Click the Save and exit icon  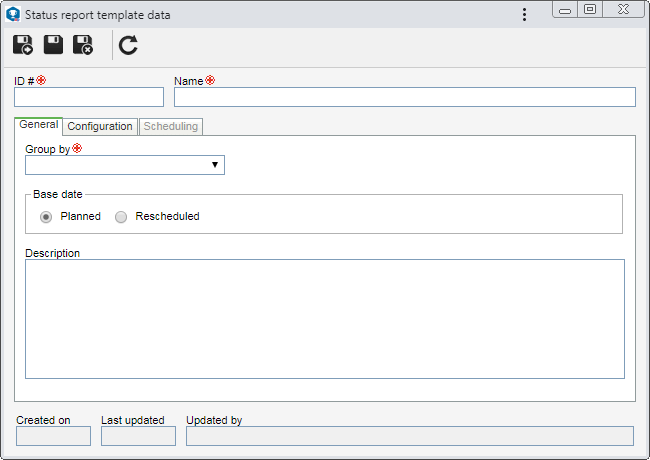click(x=83, y=45)
